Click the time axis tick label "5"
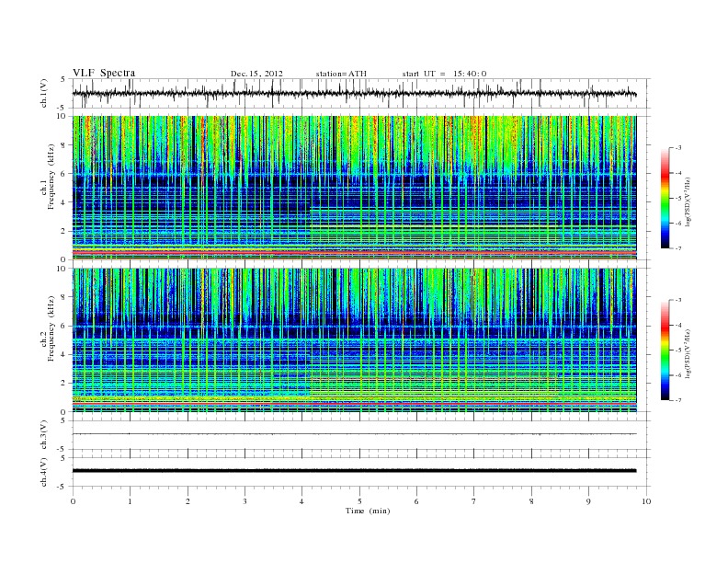Viewport: 728px width, 563px height. [359, 501]
